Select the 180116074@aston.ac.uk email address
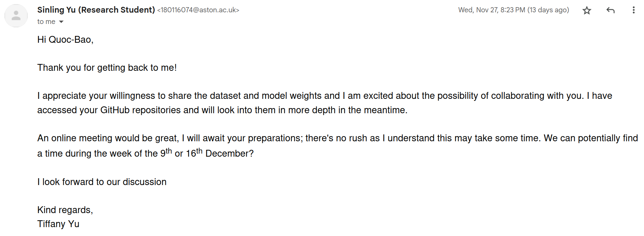Screen dimensions: 644x236 tap(198, 10)
